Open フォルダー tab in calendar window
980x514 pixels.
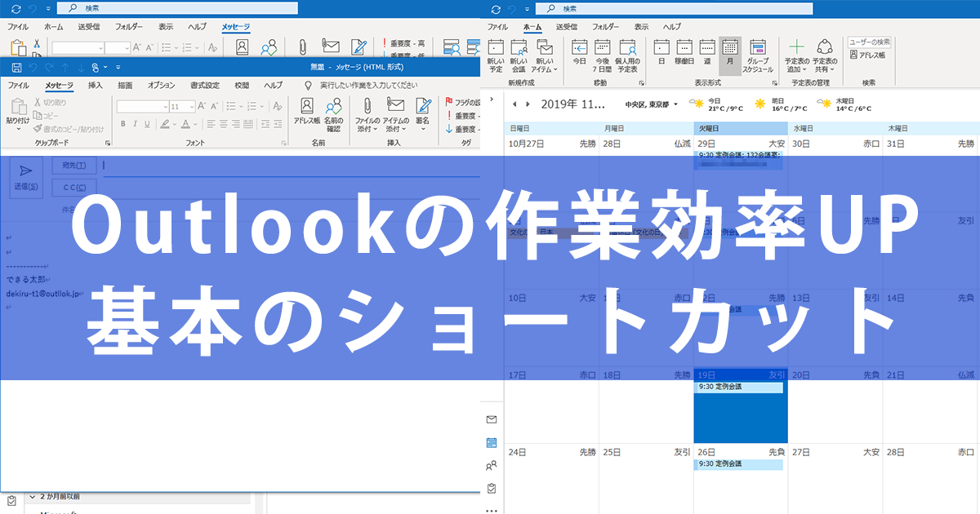tap(606, 26)
